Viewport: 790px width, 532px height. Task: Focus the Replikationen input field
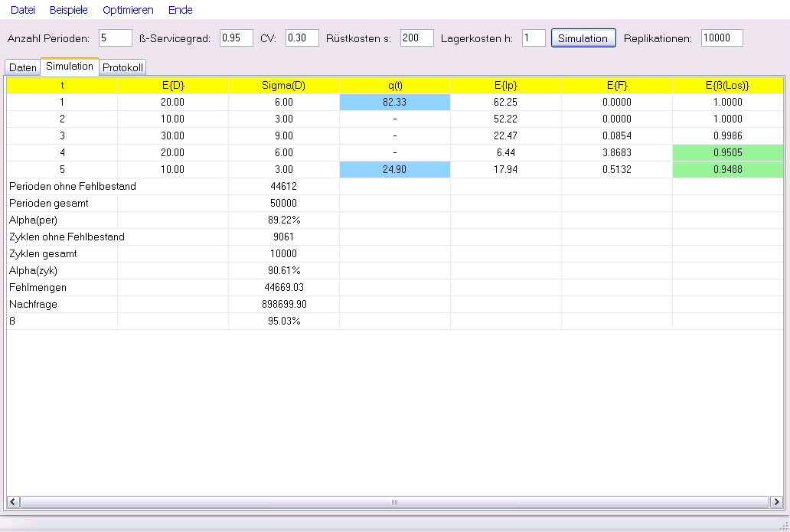721,38
